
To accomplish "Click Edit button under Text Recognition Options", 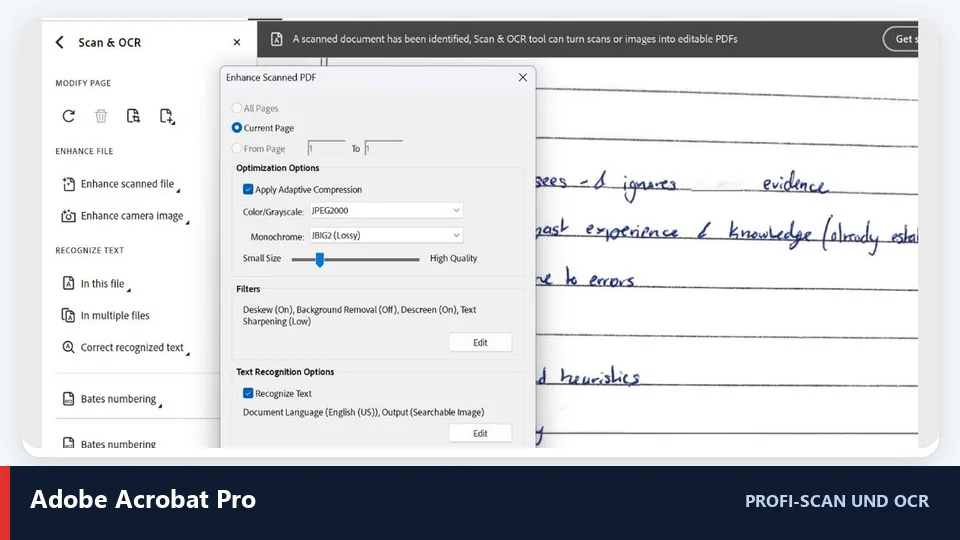I will point(480,433).
